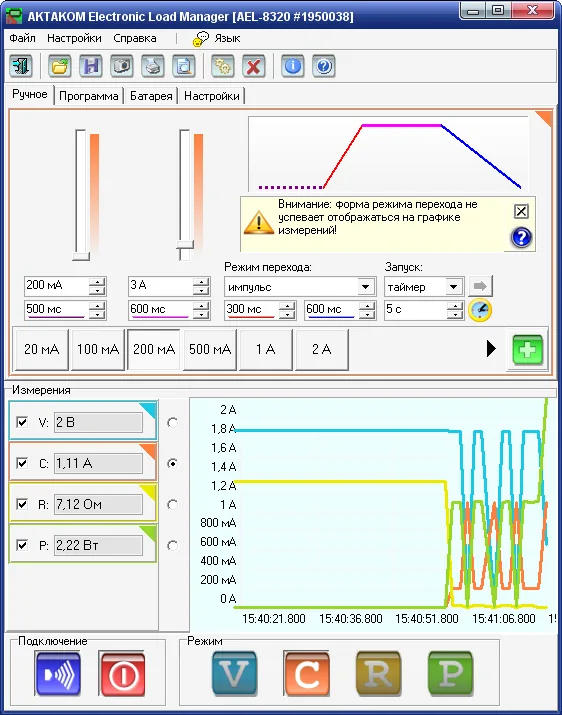Click the 500 мА preset button
This screenshot has width=562, height=715.
[210, 349]
